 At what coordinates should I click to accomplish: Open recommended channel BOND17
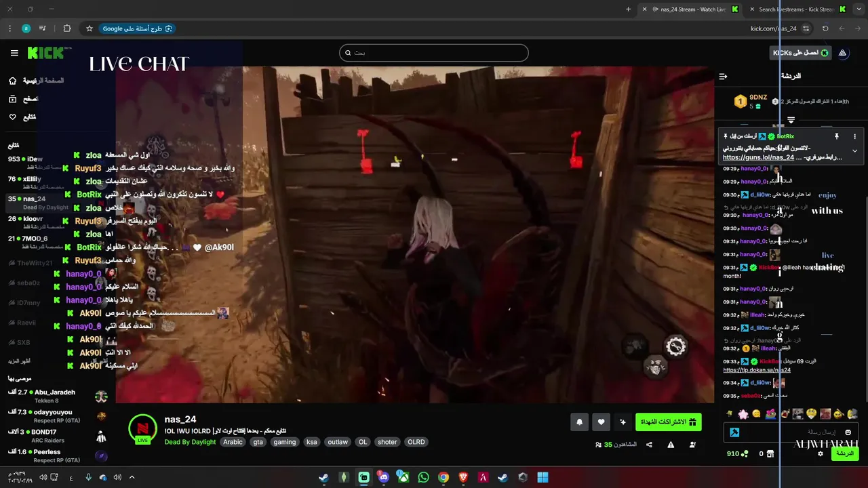tap(58, 436)
